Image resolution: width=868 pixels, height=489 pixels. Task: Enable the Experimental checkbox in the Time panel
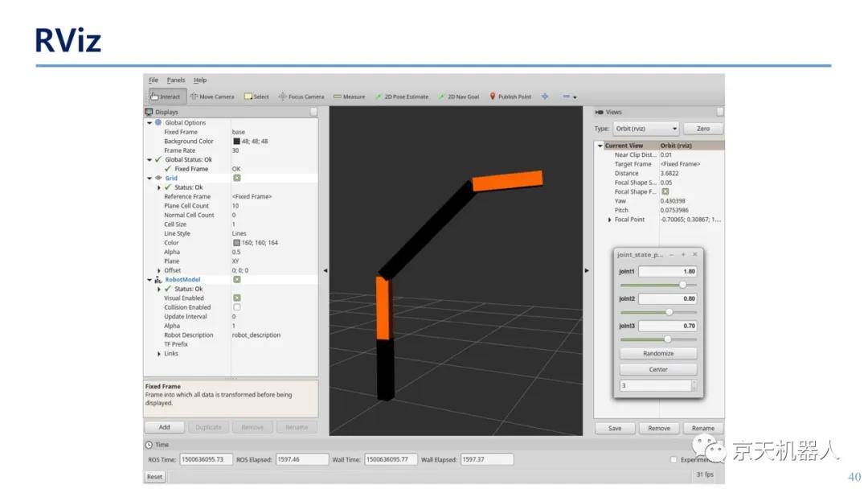(674, 460)
